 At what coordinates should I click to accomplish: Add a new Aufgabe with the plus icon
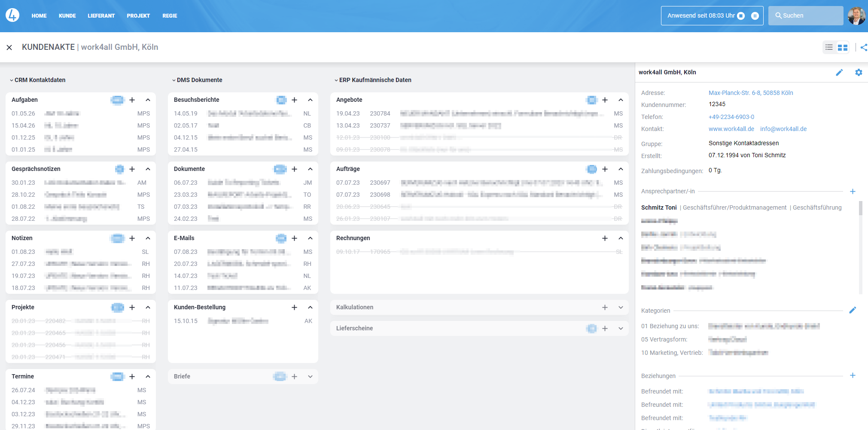(132, 100)
